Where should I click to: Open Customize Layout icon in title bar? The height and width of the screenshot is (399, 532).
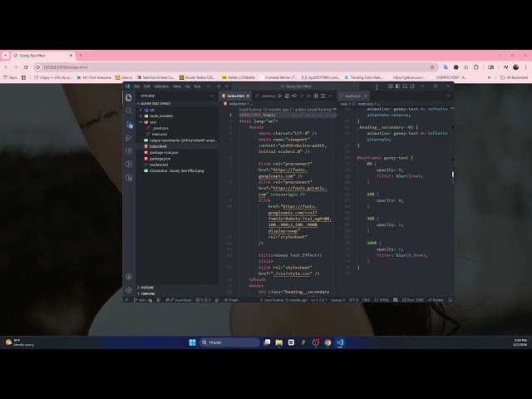pos(391,86)
